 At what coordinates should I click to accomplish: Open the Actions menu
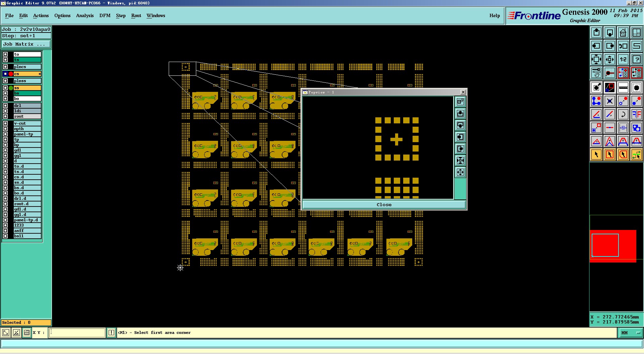(x=41, y=15)
